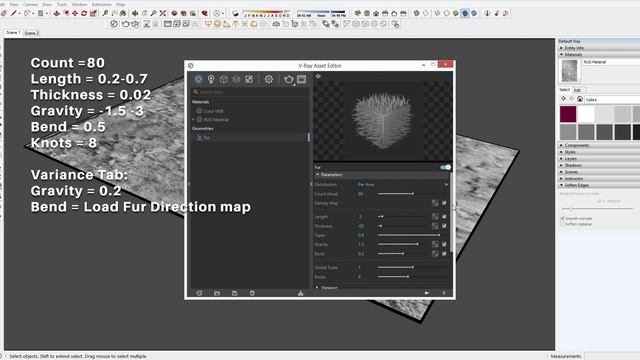Click add asset icon at Asset Editor bottom
Screen dimensions: 640x360
click(x=199, y=293)
